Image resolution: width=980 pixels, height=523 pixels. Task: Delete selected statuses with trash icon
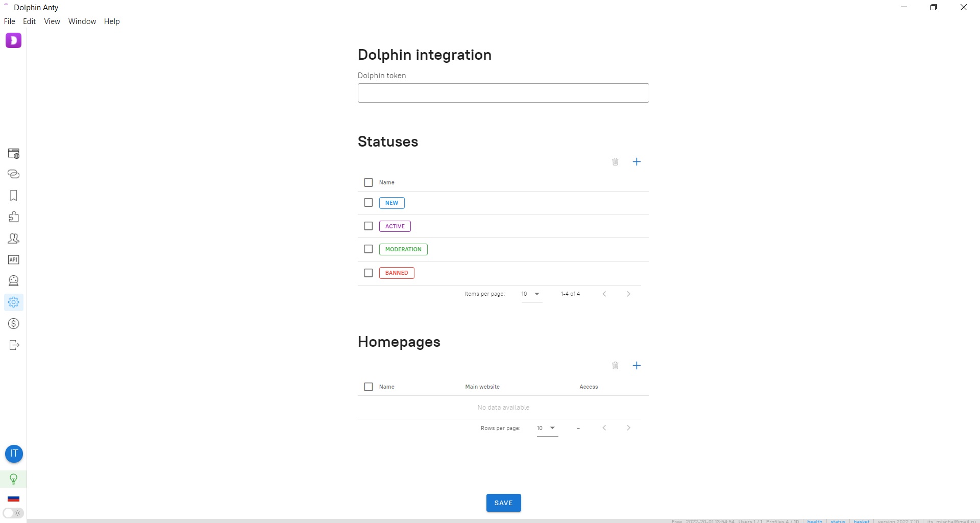(615, 162)
